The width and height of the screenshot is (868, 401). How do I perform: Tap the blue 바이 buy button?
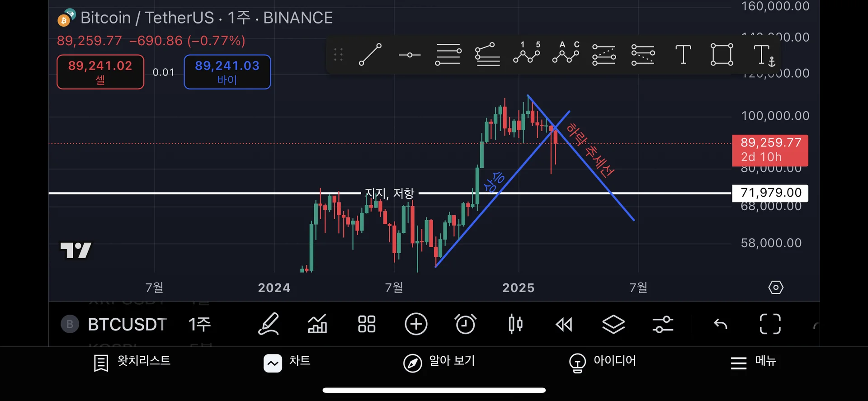coord(227,72)
